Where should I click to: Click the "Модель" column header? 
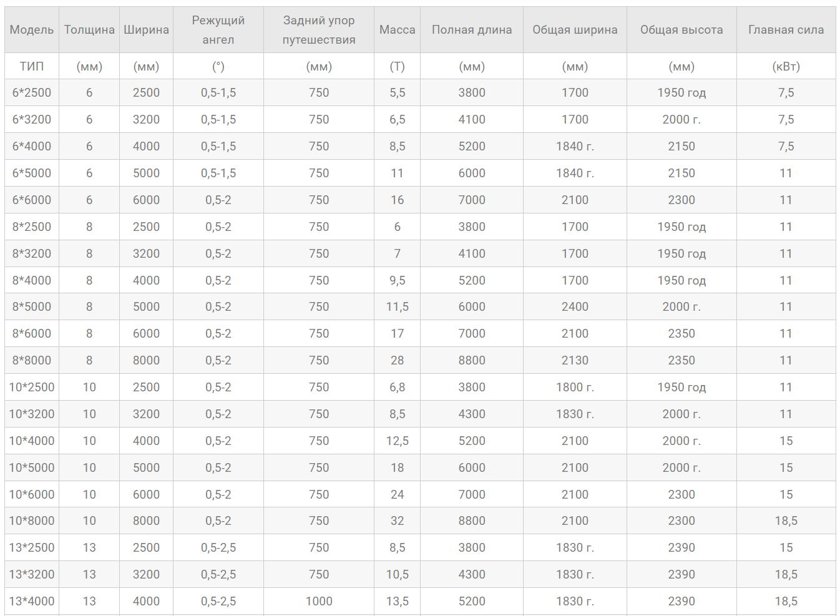coord(32,30)
